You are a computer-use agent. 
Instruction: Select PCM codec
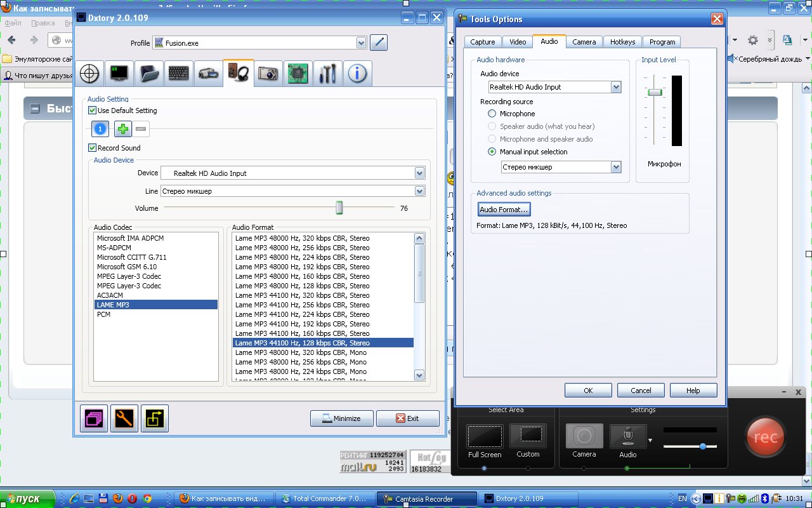point(155,314)
